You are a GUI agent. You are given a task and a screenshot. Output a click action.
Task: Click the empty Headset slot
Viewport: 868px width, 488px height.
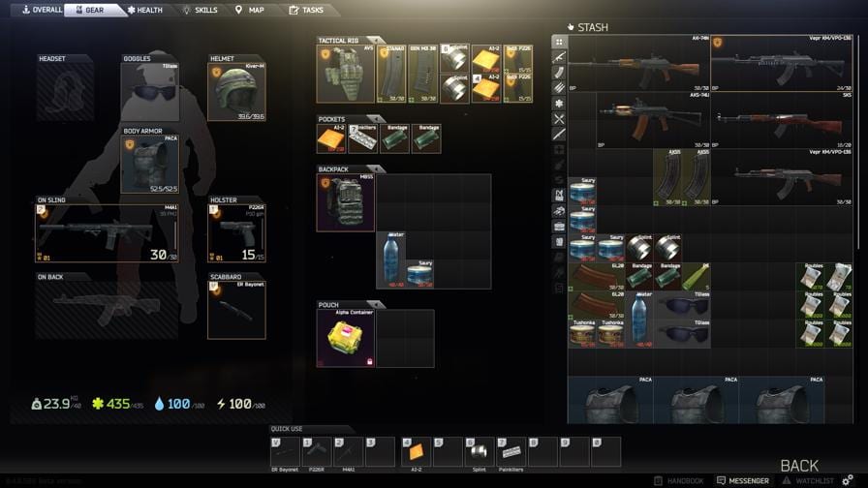[64, 91]
